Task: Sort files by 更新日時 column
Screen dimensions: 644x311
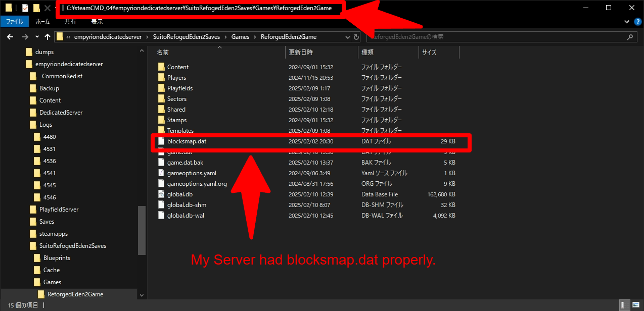Action: [x=301, y=53]
